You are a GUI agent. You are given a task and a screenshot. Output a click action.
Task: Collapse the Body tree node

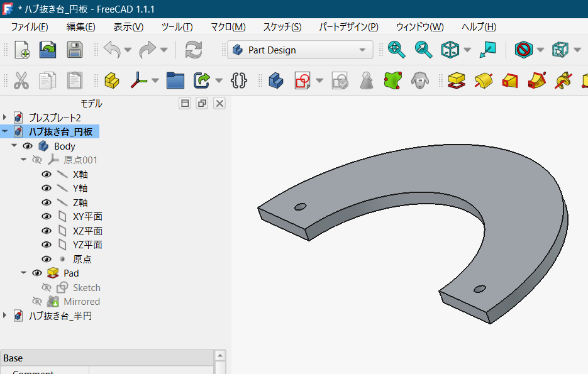click(x=14, y=145)
